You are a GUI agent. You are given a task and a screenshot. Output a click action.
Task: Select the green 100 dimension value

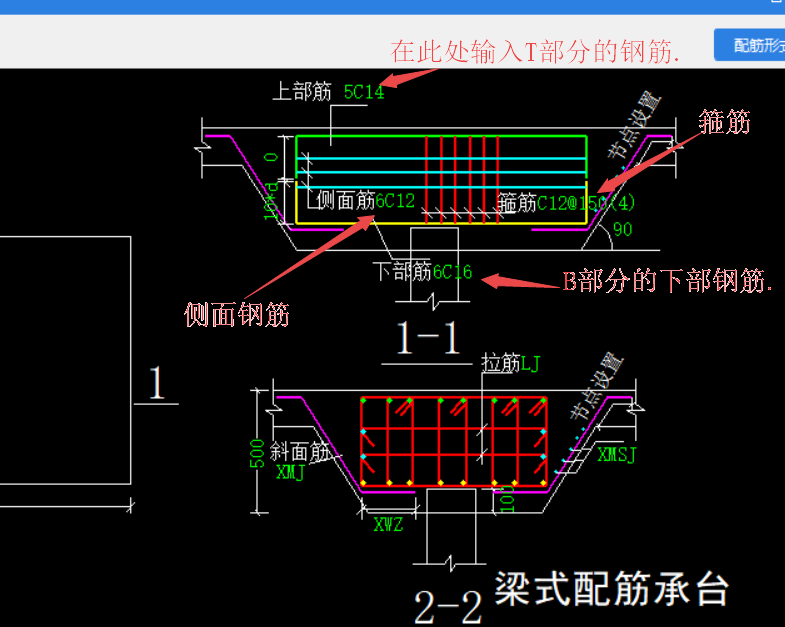pos(507,498)
